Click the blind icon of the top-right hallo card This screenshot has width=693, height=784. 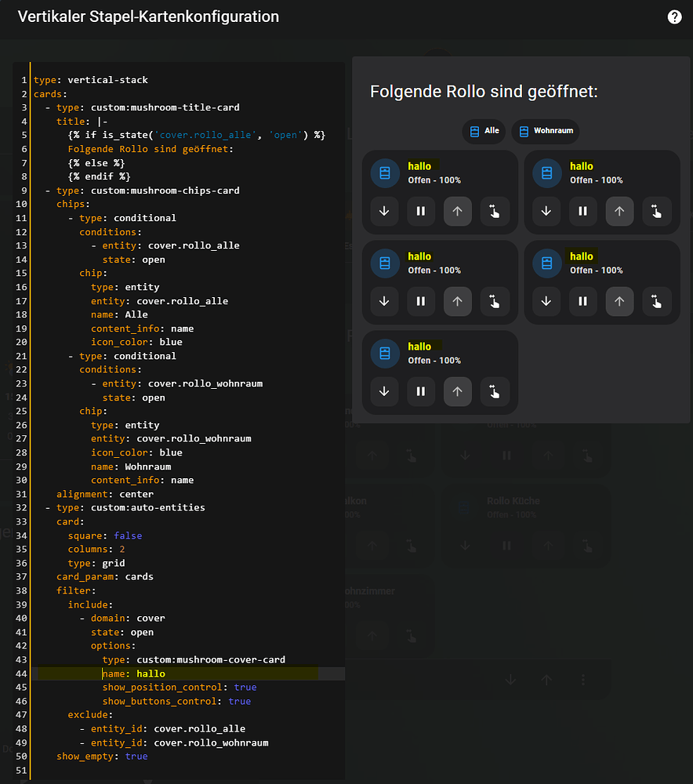pos(546,173)
